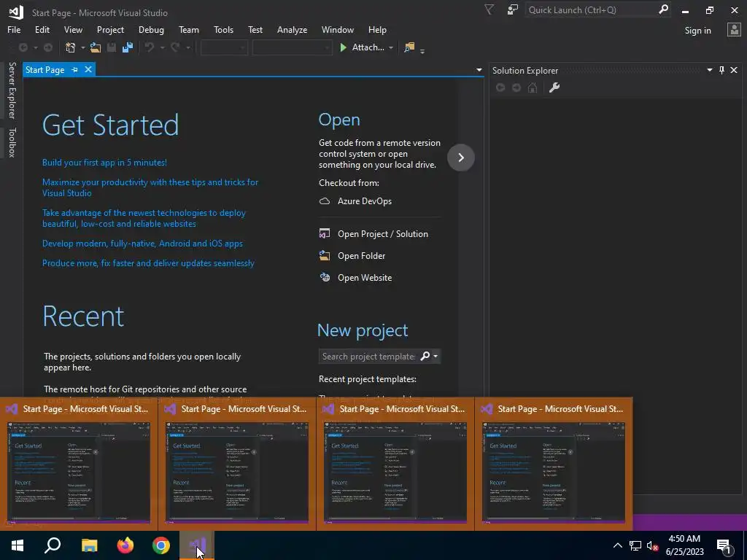This screenshot has height=560, width=747.
Task: Open the Edit menu
Action: click(x=42, y=29)
